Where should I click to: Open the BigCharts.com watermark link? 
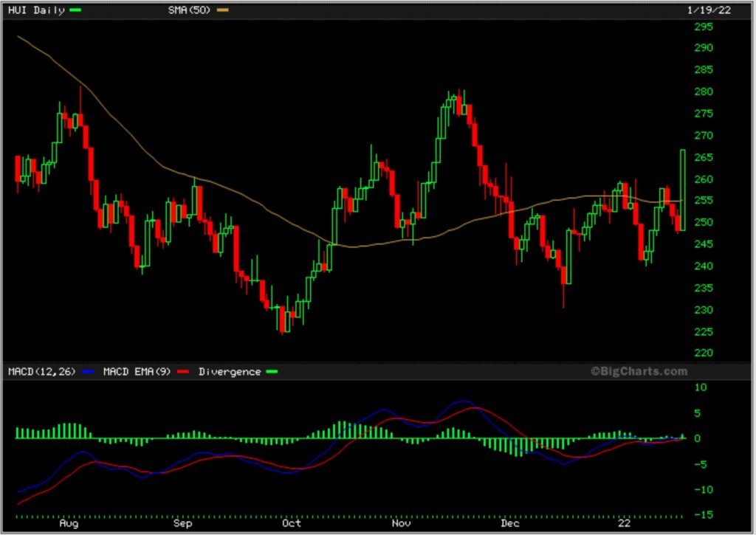(639, 371)
